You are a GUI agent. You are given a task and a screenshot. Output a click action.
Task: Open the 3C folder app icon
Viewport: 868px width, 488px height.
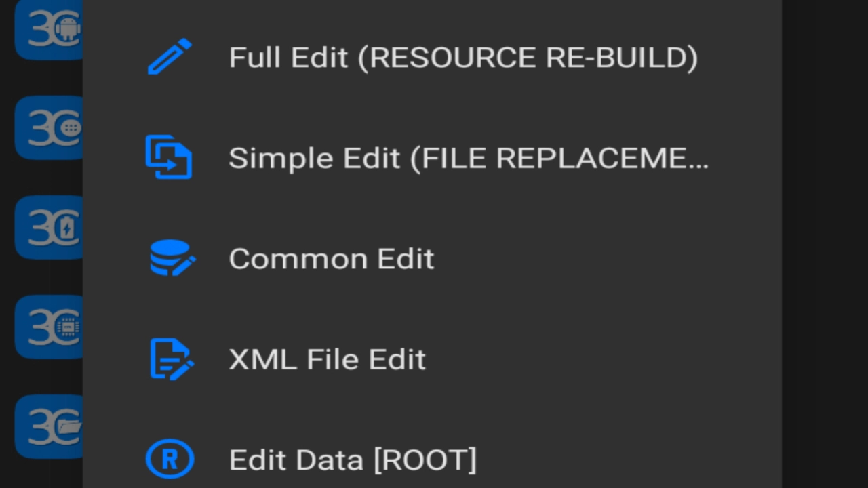tap(49, 426)
